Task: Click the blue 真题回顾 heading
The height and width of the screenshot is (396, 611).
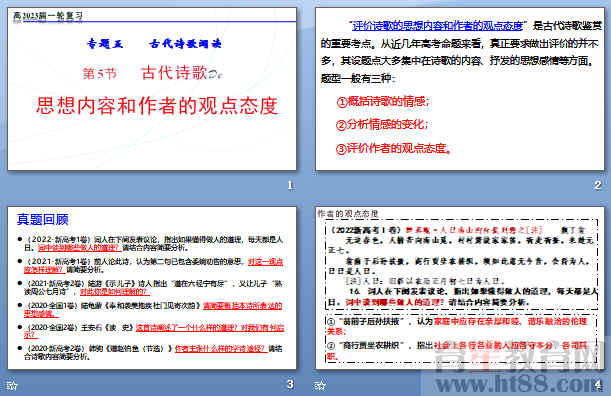Action: (x=43, y=219)
